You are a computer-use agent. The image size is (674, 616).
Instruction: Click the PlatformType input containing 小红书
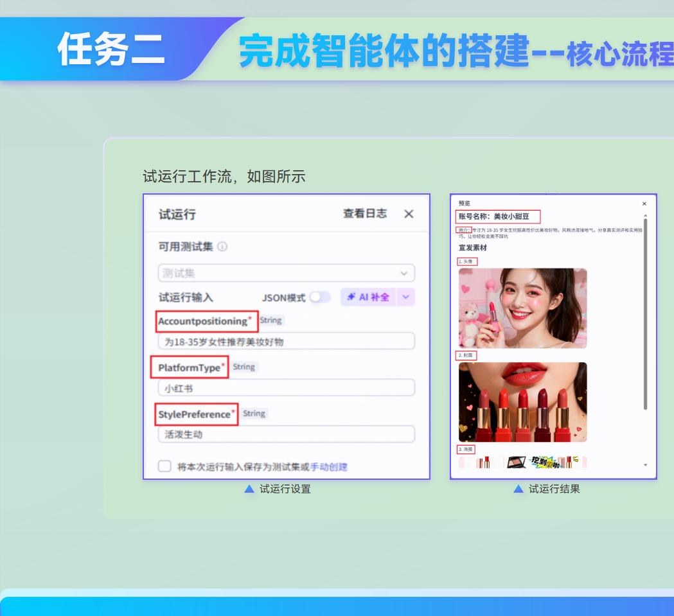(x=287, y=388)
